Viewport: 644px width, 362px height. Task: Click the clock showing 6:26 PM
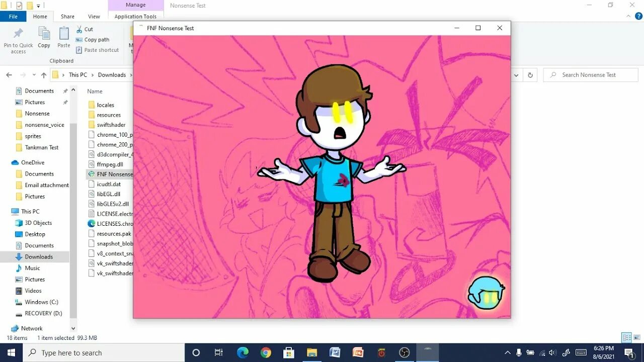tap(603, 348)
